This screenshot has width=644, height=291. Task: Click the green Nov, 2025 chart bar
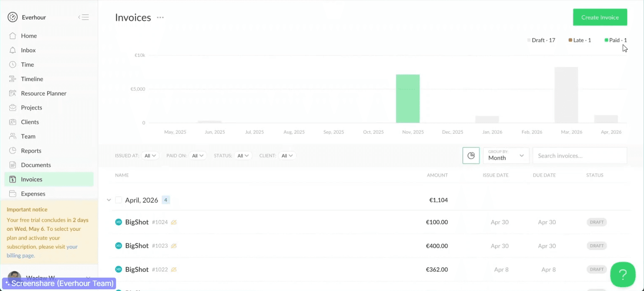tap(408, 99)
